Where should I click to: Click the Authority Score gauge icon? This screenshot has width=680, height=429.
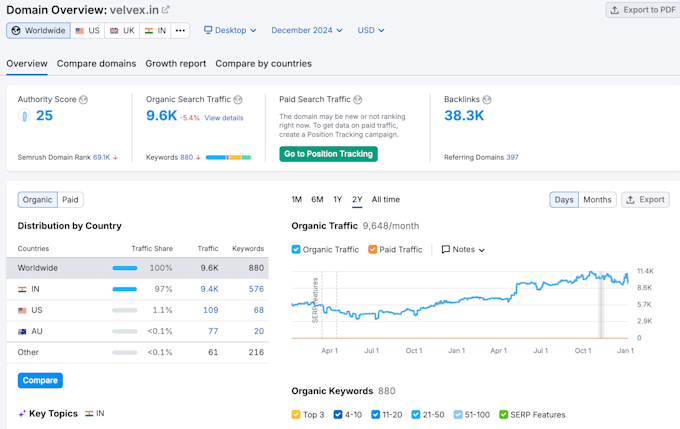tap(24, 116)
